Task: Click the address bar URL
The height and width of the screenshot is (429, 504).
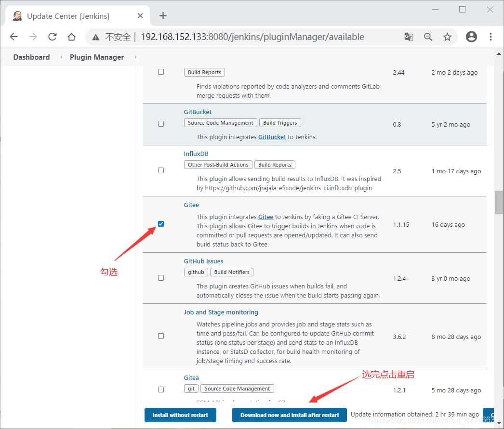Action: 252,37
